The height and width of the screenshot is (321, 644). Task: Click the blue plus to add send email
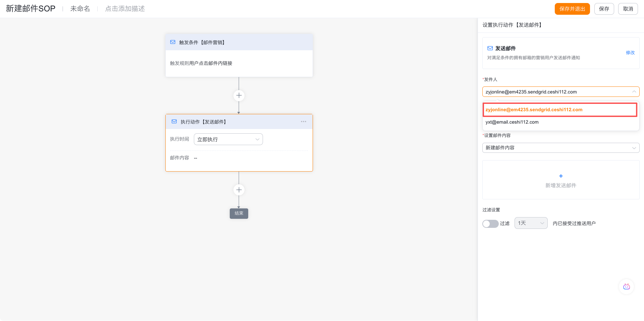(x=561, y=176)
